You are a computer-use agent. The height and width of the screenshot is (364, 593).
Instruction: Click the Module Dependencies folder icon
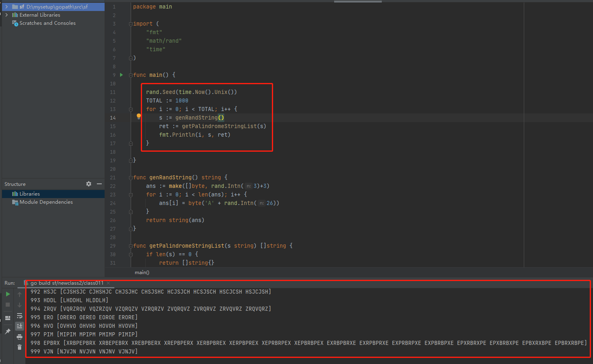[x=15, y=202]
